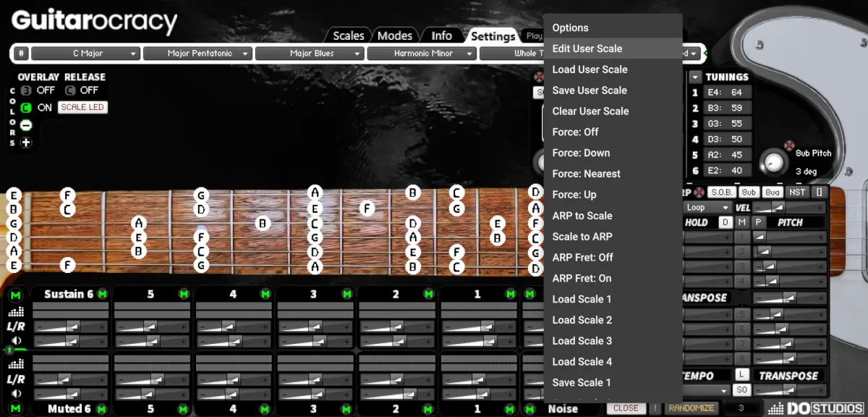Viewport: 868px width, 417px height.
Task: Click the CLOSE button
Action: (x=626, y=408)
